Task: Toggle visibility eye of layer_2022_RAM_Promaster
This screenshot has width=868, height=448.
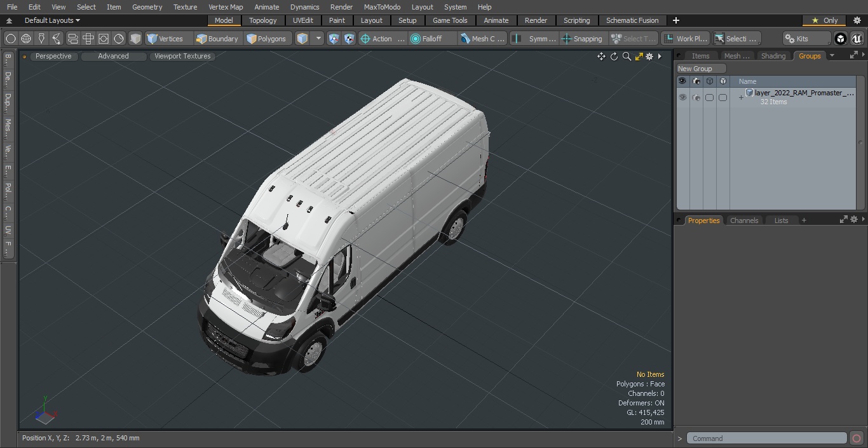Action: tap(682, 97)
